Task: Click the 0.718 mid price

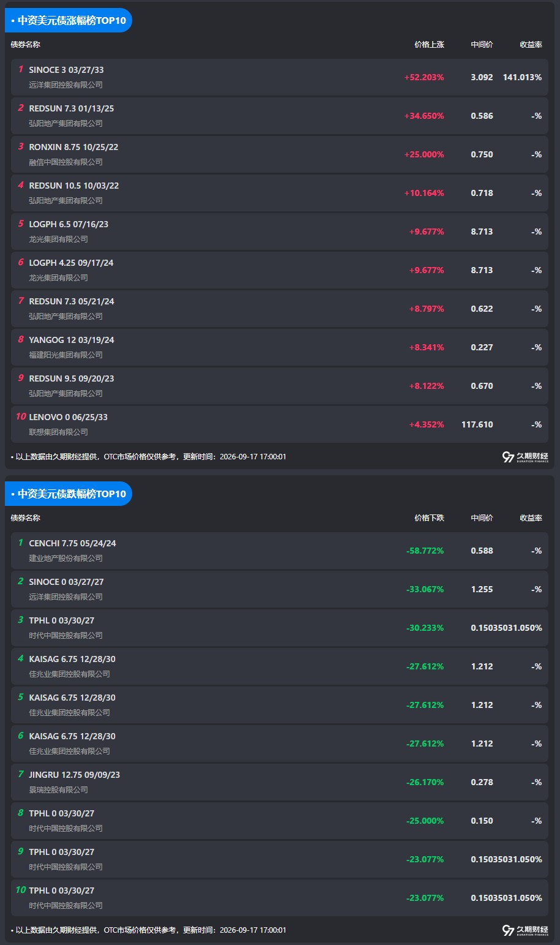Action: pos(482,193)
